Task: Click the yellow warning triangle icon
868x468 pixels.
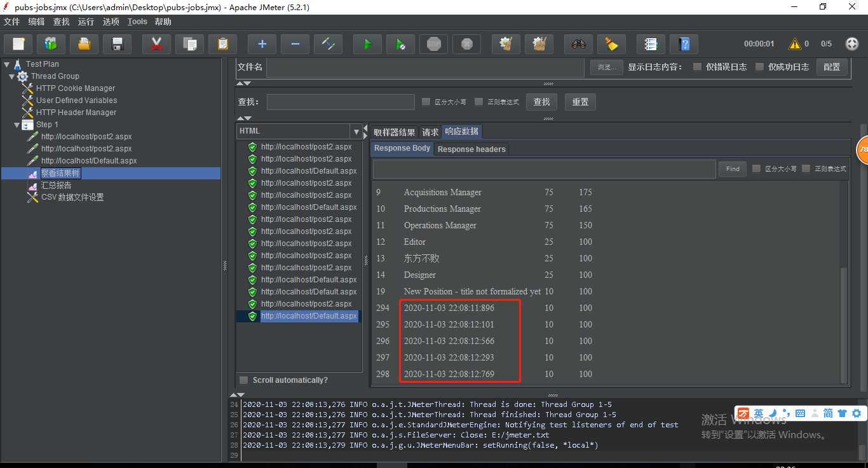Action: [x=794, y=44]
